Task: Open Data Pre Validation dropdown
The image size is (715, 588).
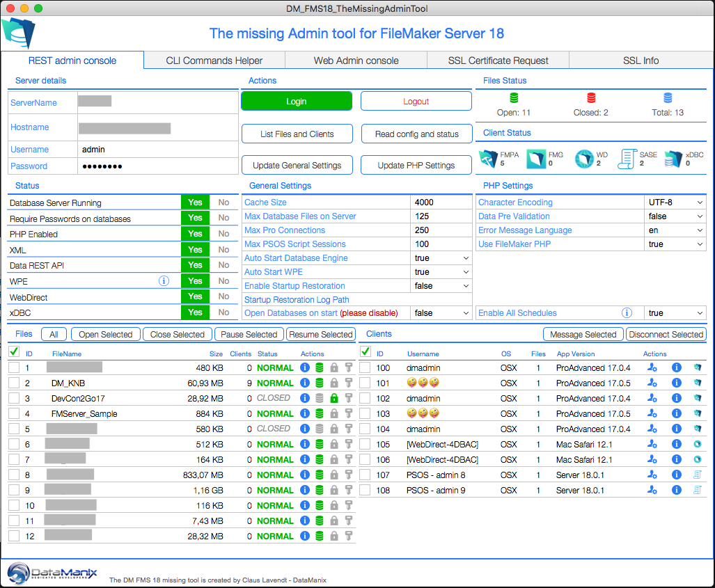Action: (675, 216)
